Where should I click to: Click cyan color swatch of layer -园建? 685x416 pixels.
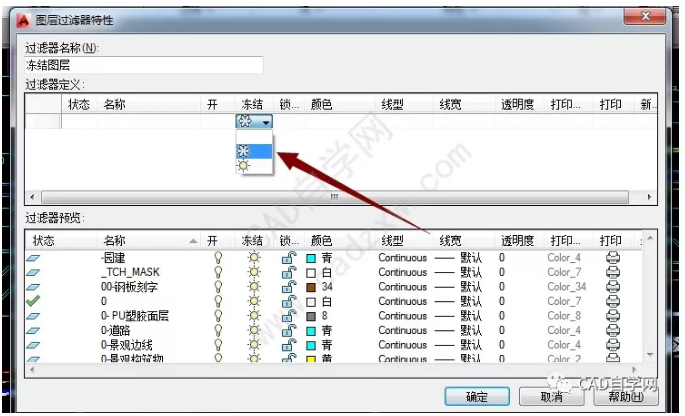coord(311,258)
